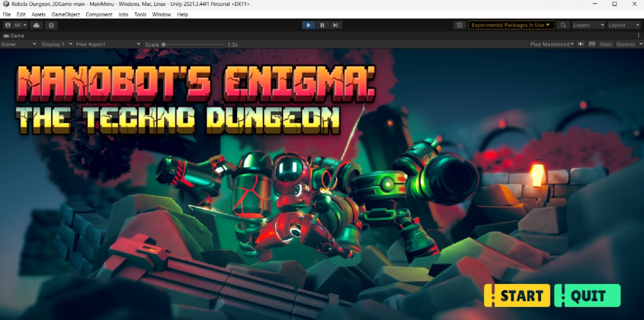
Task: Open Experimental Packages In Use dropdown
Action: pyautogui.click(x=511, y=25)
